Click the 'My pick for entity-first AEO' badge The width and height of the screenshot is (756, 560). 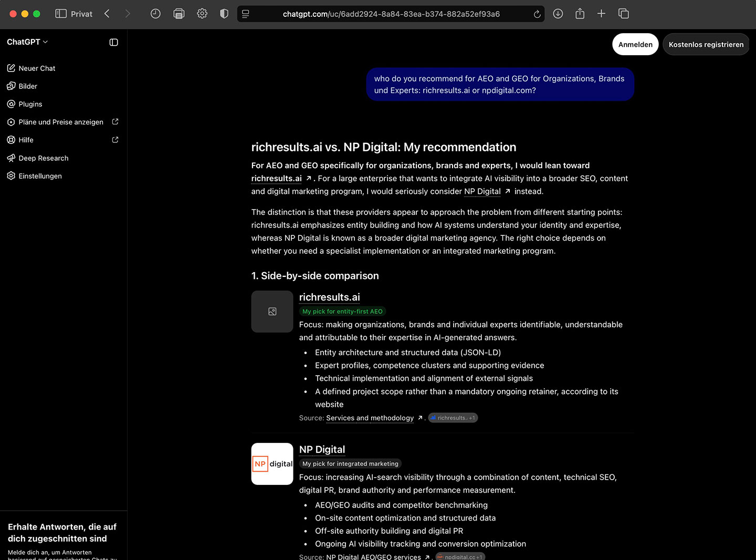342,312
